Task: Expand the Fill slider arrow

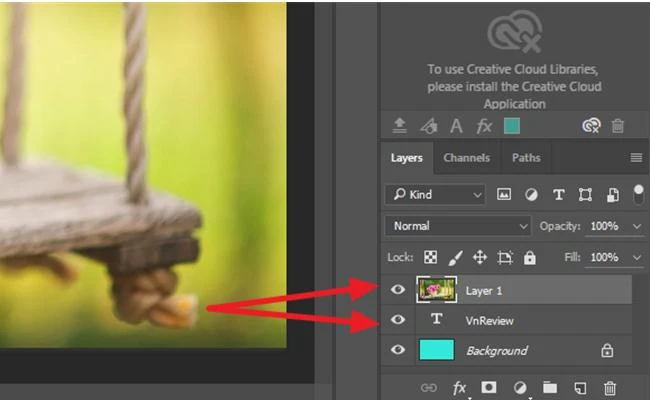Action: tap(637, 258)
